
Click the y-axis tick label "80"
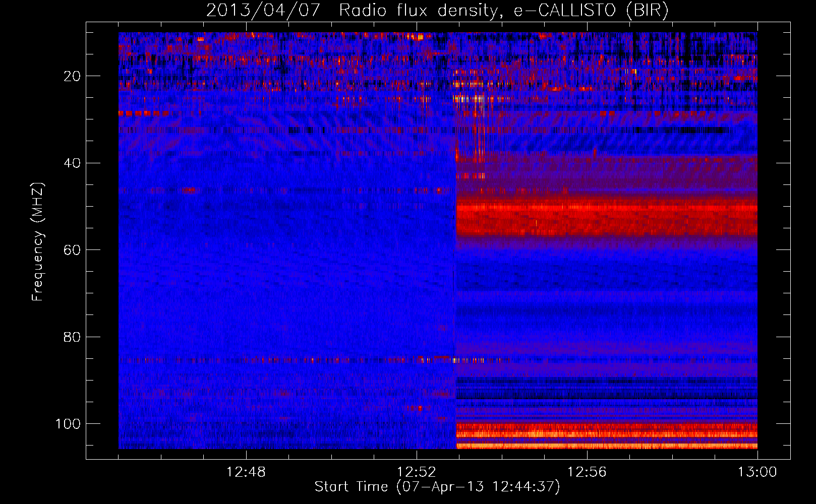(x=73, y=337)
